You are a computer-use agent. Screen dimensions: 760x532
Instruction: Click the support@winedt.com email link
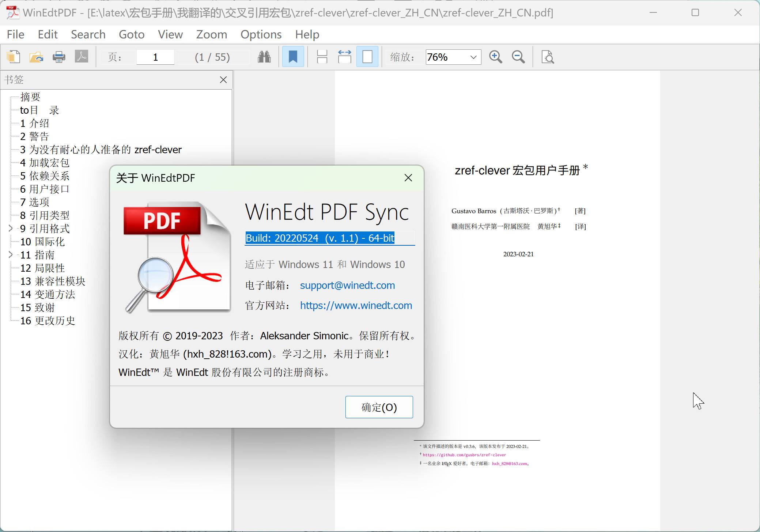(347, 286)
